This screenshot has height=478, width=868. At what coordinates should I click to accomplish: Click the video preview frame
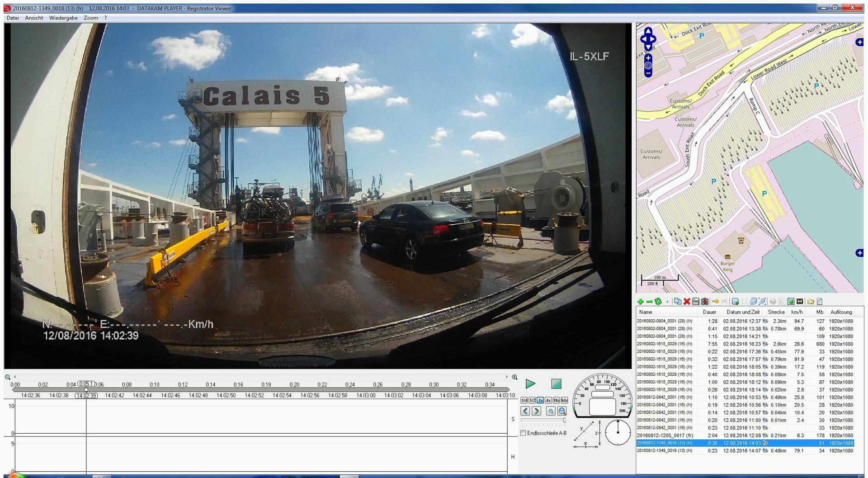coord(318,196)
